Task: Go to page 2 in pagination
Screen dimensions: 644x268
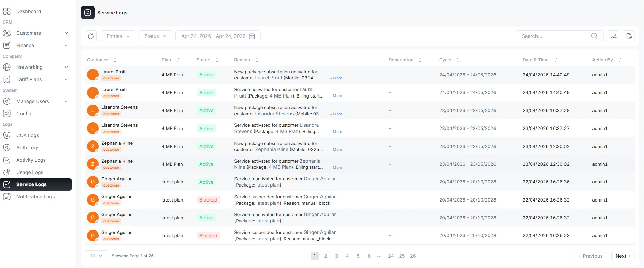Action: pyautogui.click(x=326, y=256)
